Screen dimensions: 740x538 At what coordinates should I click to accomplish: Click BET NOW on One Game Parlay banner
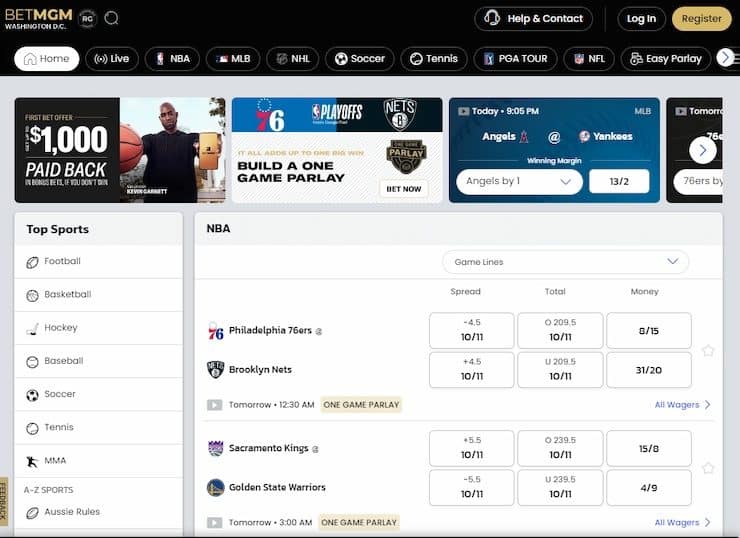click(404, 189)
